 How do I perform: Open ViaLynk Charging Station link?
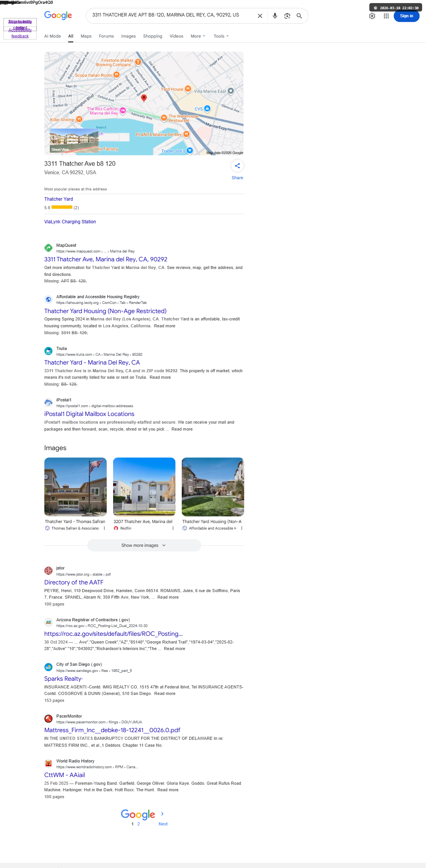tap(70, 221)
